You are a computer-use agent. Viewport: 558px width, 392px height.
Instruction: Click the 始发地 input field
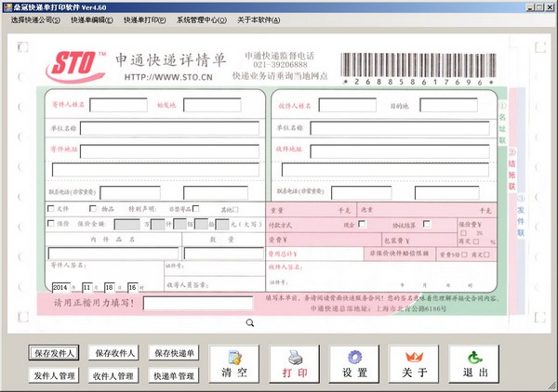click(212, 105)
